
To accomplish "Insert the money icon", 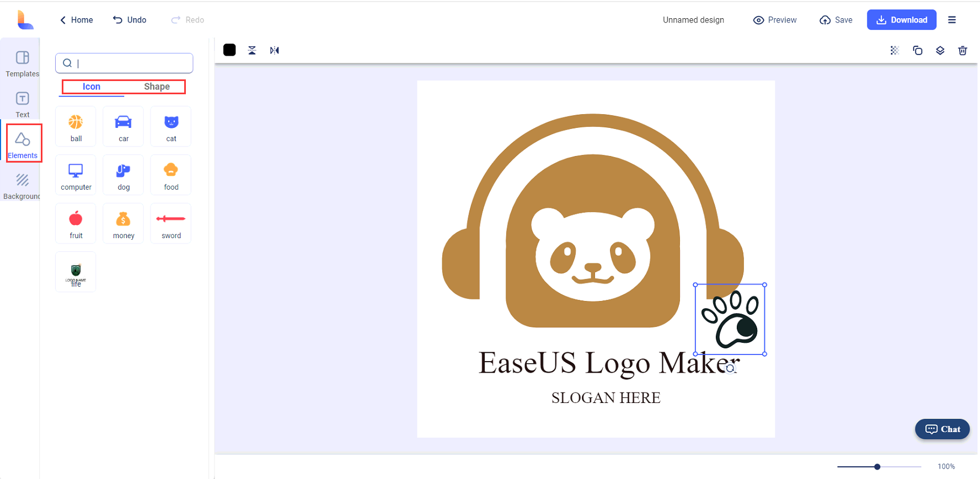I will tap(124, 224).
